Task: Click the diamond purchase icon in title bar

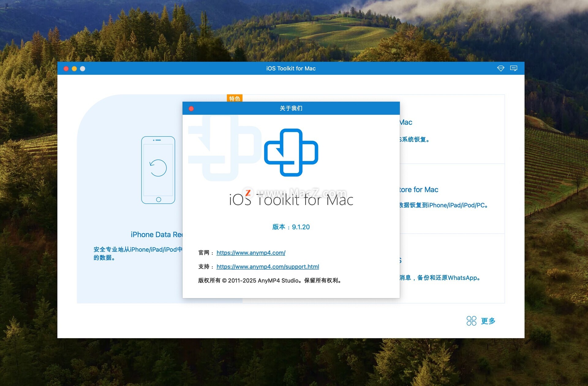Action: 500,68
